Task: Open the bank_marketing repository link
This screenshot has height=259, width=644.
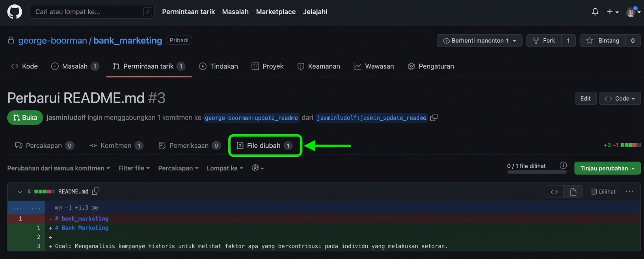Action: pos(128,40)
